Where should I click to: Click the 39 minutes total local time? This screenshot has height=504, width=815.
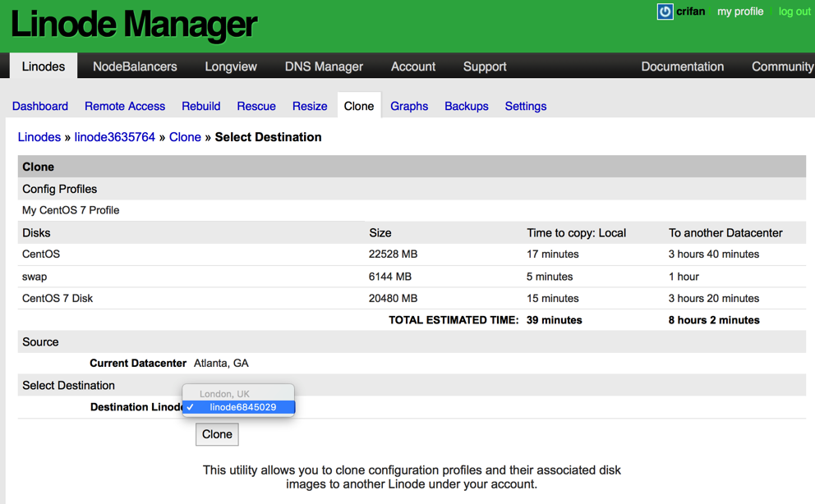click(554, 320)
